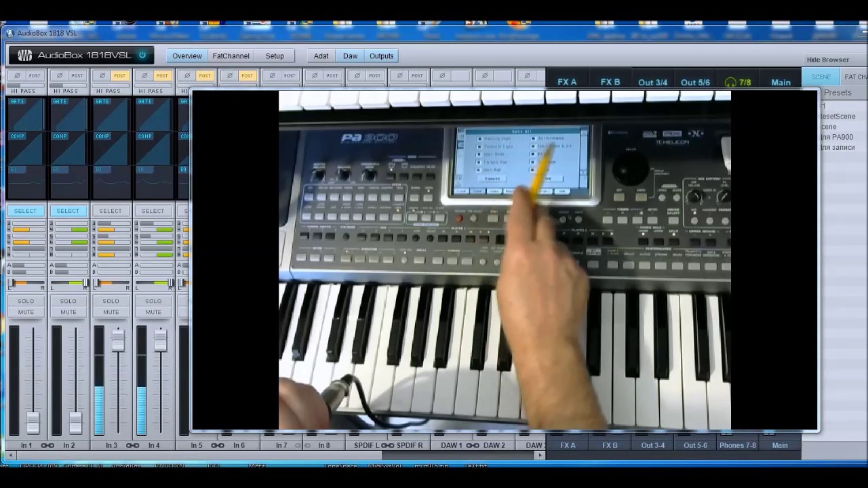This screenshot has width=868, height=488.
Task: Toggle the Outputs view button
Action: (x=381, y=56)
